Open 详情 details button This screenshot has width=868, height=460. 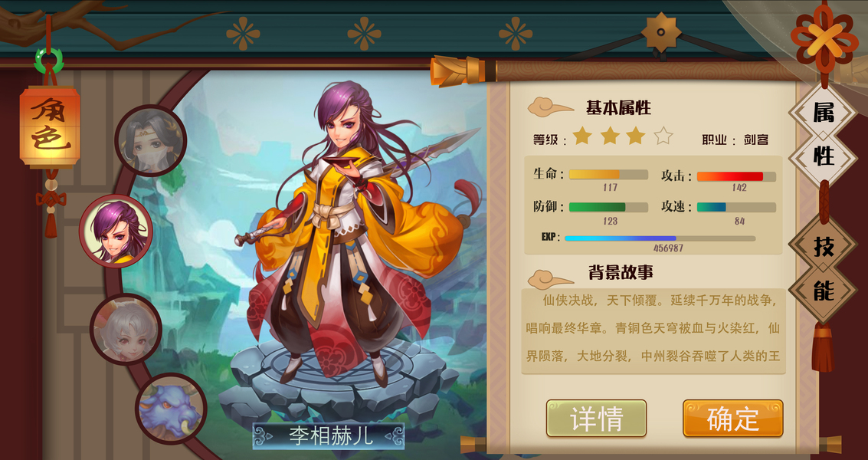pyautogui.click(x=596, y=419)
